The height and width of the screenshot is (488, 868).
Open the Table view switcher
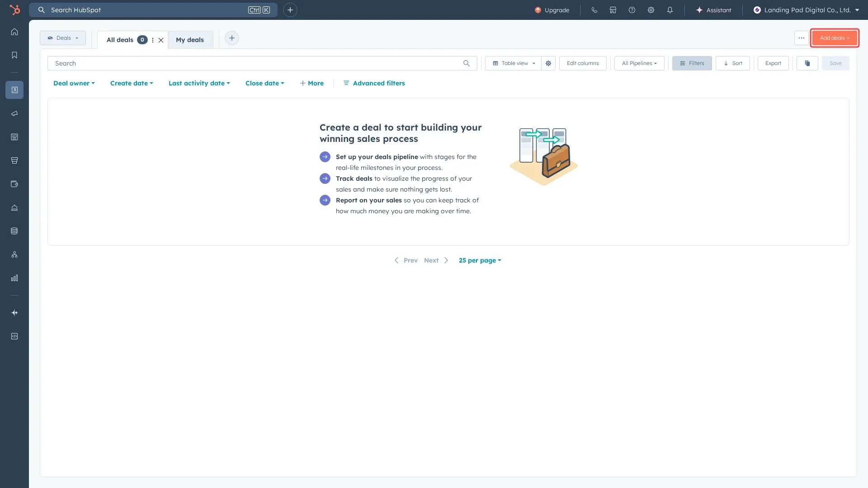tap(513, 63)
